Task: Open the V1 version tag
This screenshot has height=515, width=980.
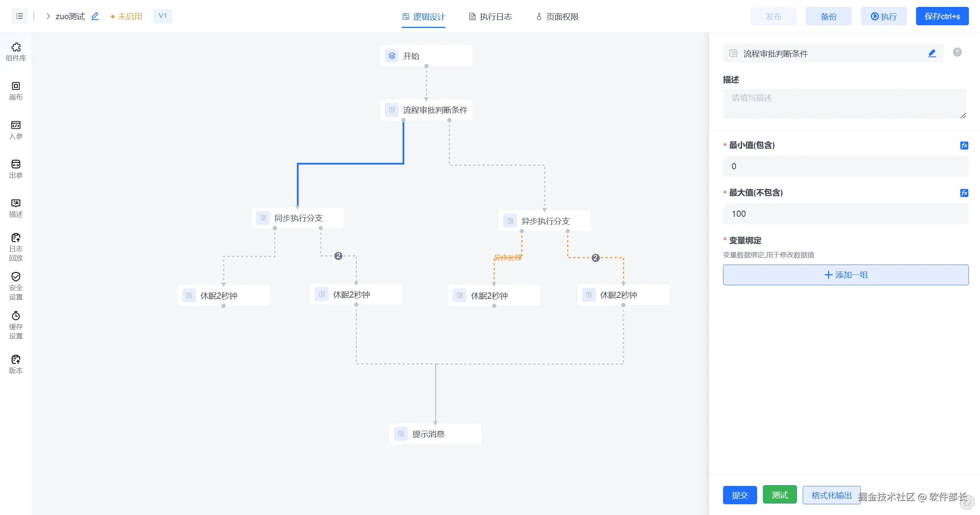Action: point(162,16)
